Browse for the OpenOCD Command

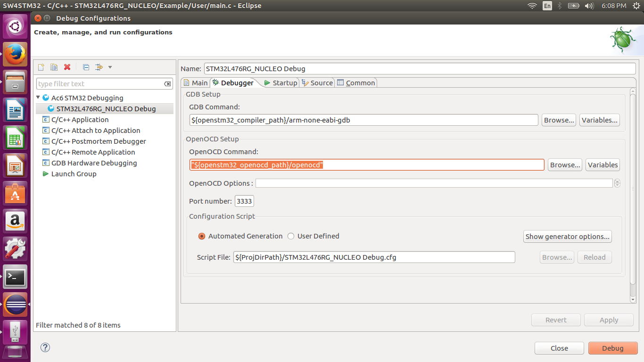[565, 165]
